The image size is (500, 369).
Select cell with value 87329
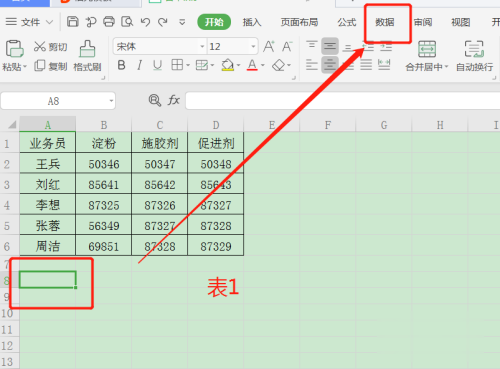[216, 246]
